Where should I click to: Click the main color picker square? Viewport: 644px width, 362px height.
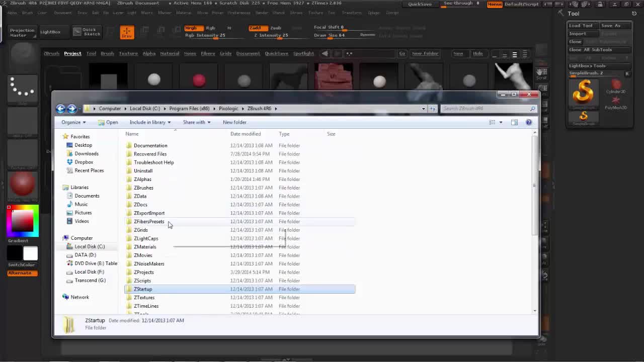point(23,220)
